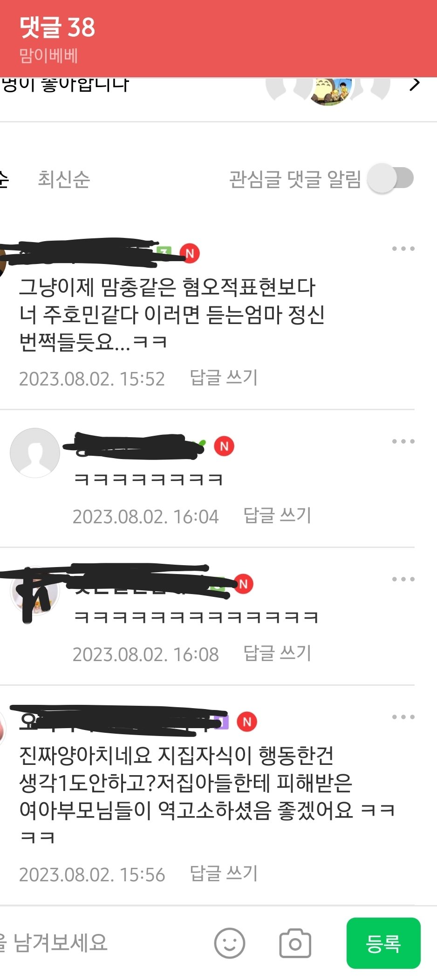Image resolution: width=437 pixels, height=980 pixels.
Task: Click 답글 쓰기 under 16:04 comment
Action: (277, 515)
